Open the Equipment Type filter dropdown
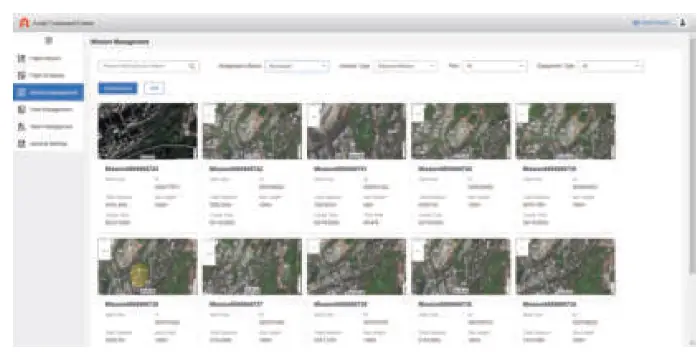The image size is (699, 364). (x=611, y=66)
